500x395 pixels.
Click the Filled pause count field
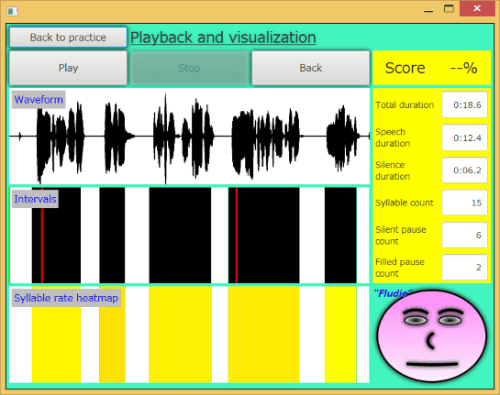point(465,267)
